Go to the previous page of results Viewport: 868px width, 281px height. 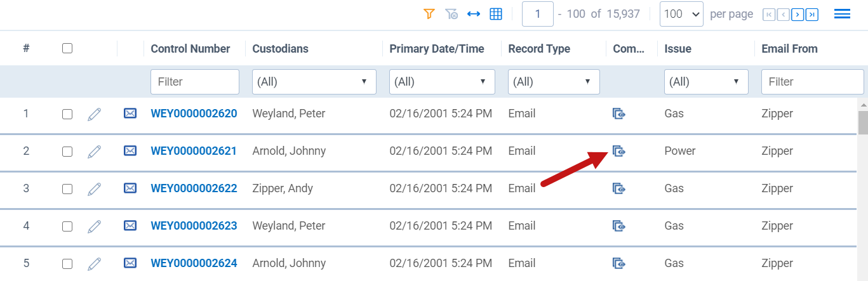[783, 14]
